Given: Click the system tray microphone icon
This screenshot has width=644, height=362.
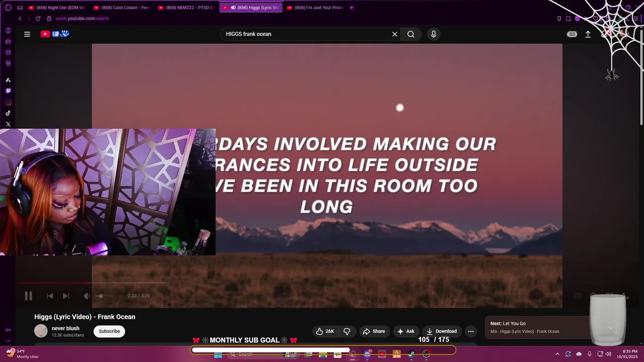Looking at the screenshot, I should coord(589,354).
